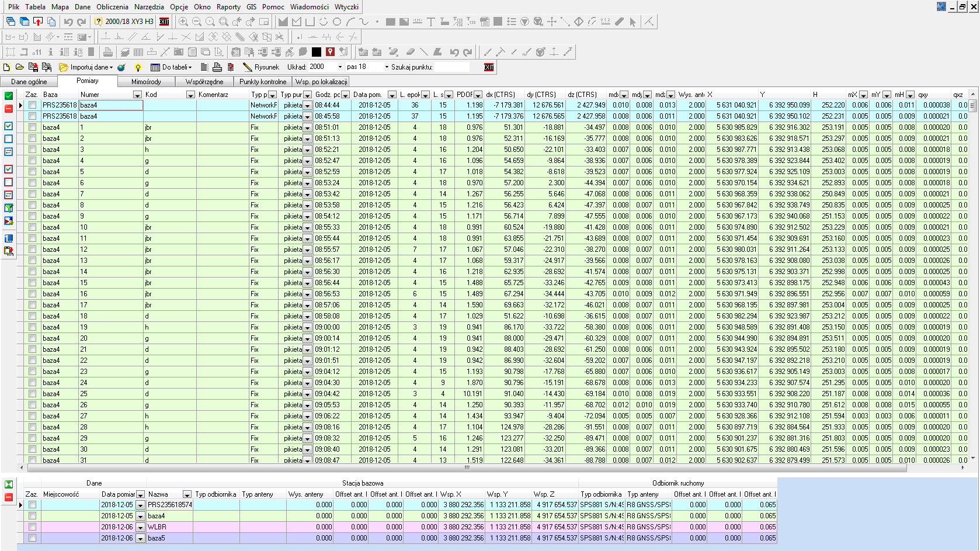The width and height of the screenshot is (980, 551).
Task: Click Numer cell baza4 in the first PRS235618 row
Action: (111, 105)
